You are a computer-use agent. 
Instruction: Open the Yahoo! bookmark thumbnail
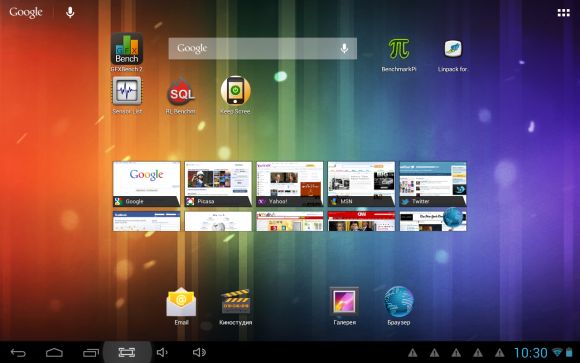tap(290, 184)
